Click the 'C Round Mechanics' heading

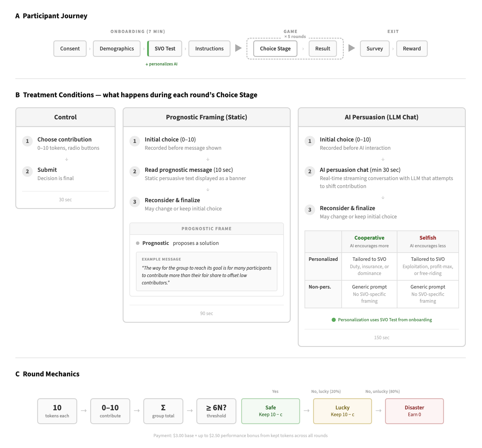pos(47,374)
